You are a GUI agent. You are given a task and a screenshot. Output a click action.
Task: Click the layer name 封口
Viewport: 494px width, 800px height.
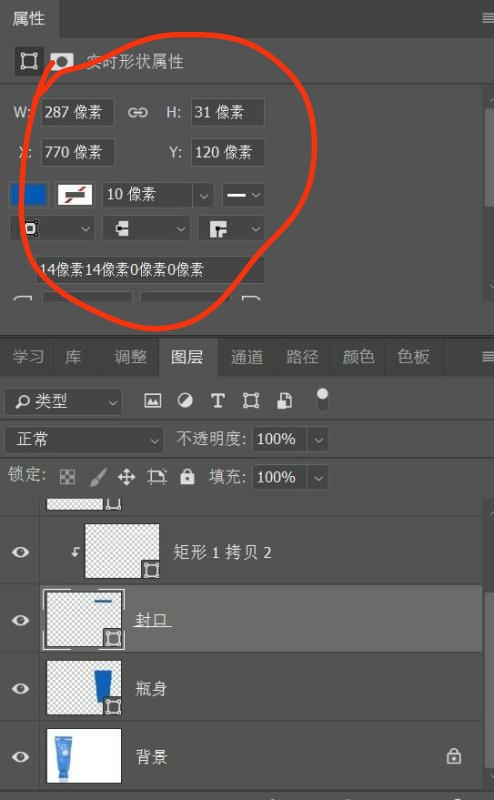151,620
